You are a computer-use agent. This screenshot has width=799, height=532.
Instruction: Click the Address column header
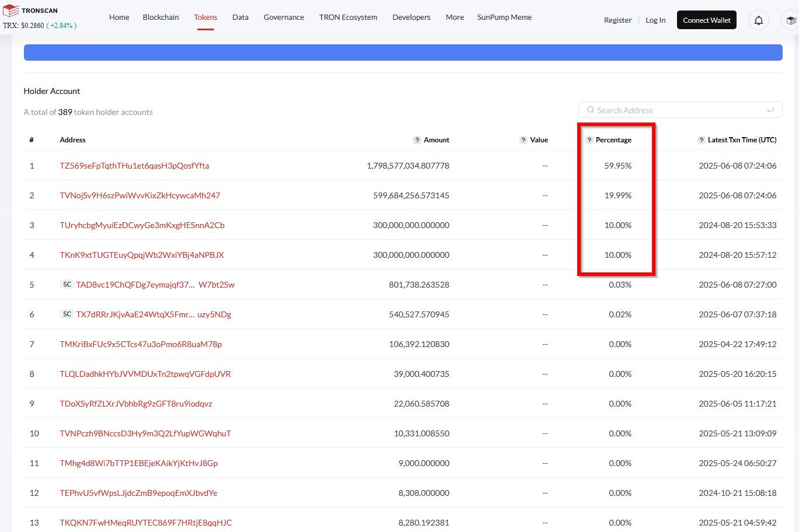click(x=72, y=140)
